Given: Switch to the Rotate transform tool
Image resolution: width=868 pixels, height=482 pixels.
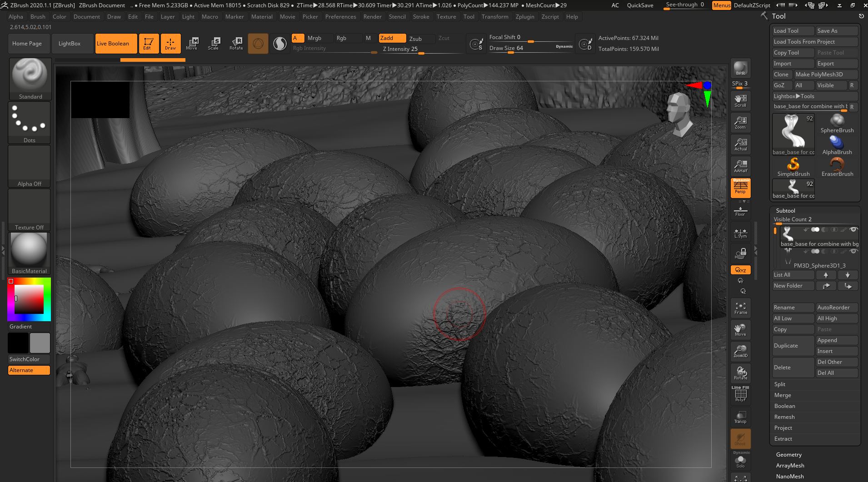Looking at the screenshot, I should pos(236,44).
